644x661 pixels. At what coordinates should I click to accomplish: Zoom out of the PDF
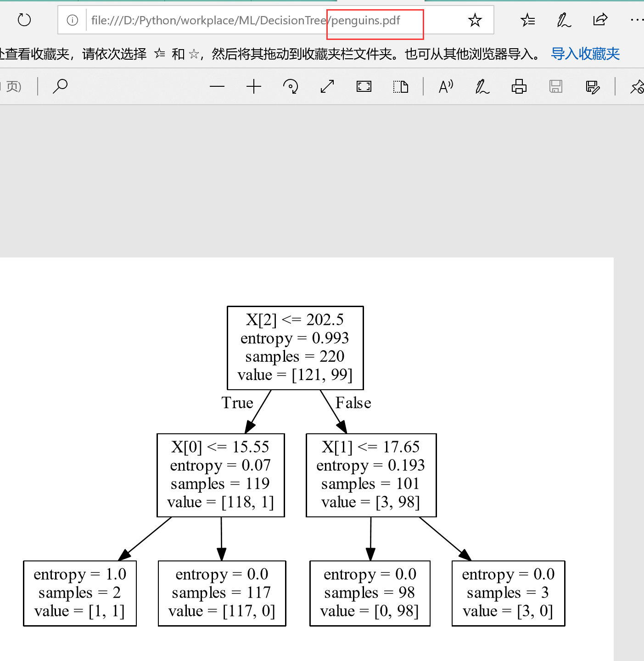217,86
